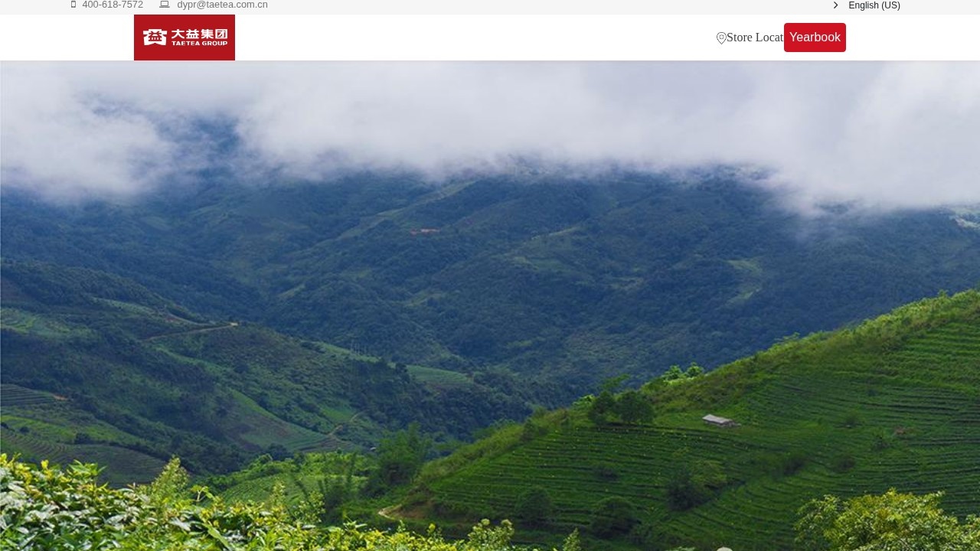980x551 pixels.
Task: Click the mobile phone icon in top bar
Action: click(x=73, y=5)
